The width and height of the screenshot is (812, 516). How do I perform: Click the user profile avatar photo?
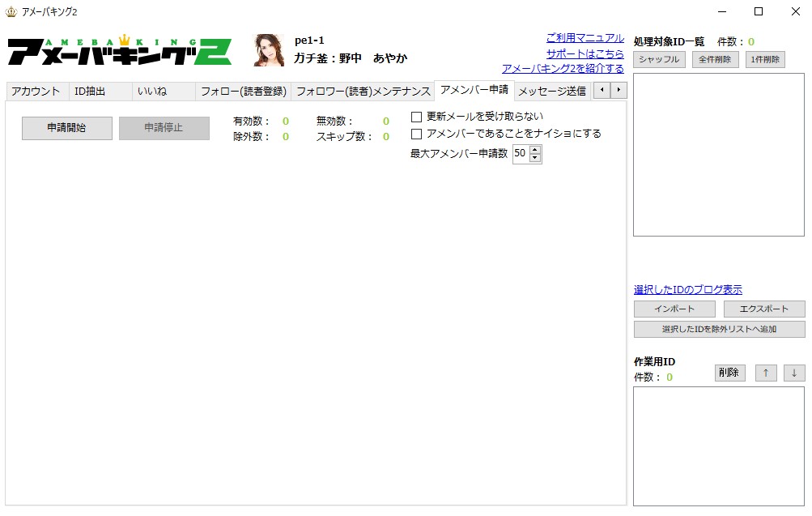[269, 50]
